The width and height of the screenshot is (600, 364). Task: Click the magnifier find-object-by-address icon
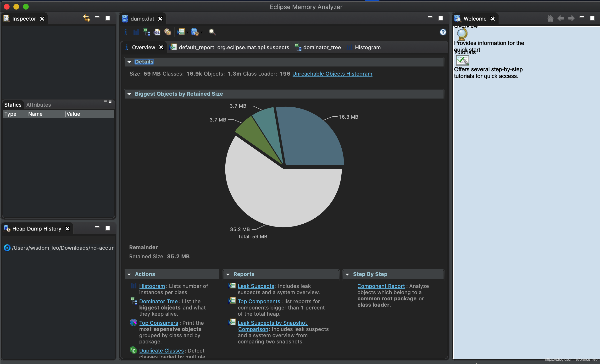pyautogui.click(x=212, y=32)
